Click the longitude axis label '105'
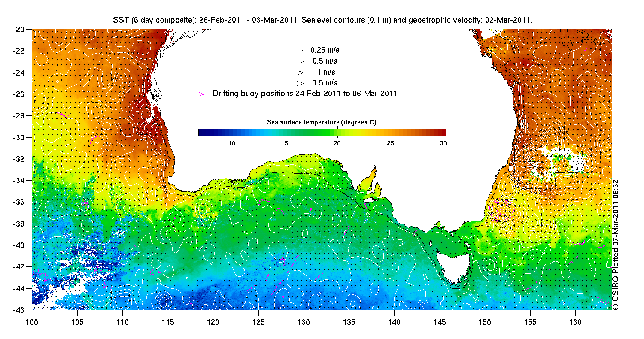644x339 pixels. [77, 322]
